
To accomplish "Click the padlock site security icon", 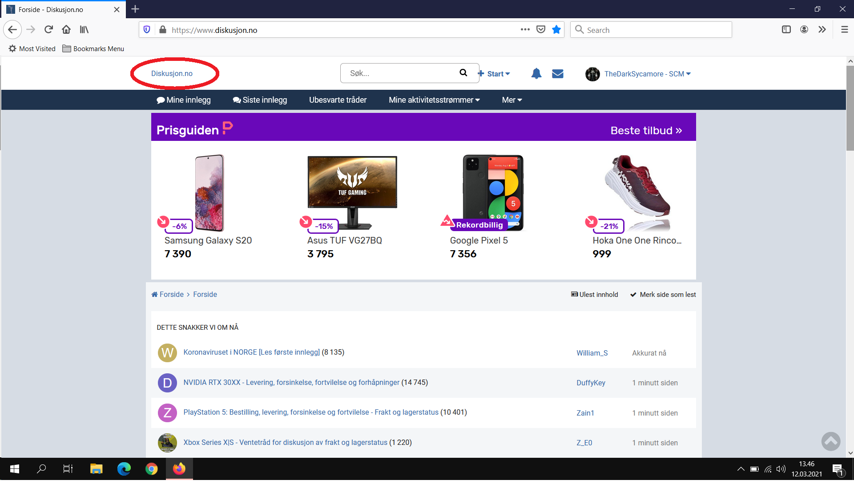I will 163,30.
